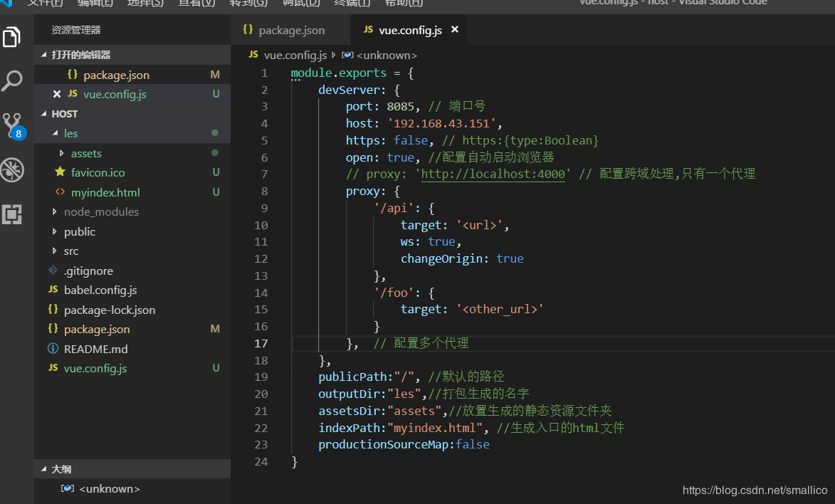Click the assetsDir property on line 21
835x504 pixels.
point(350,411)
